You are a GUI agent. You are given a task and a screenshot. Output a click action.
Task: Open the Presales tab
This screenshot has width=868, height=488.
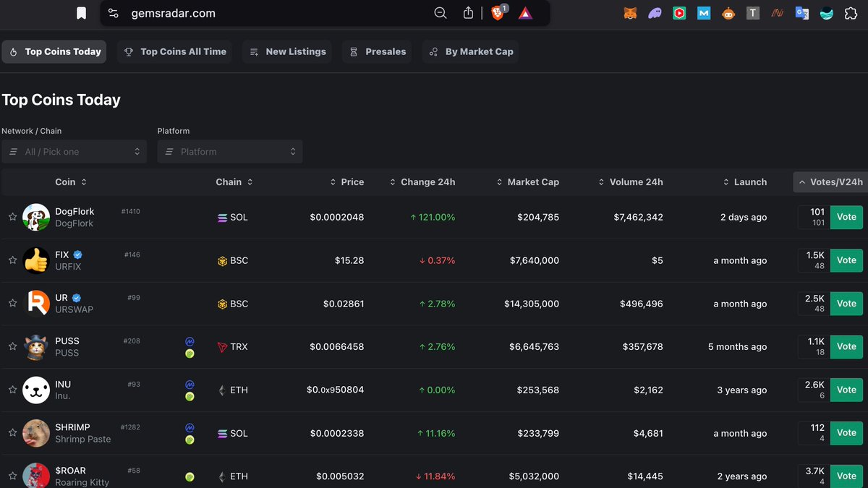378,51
